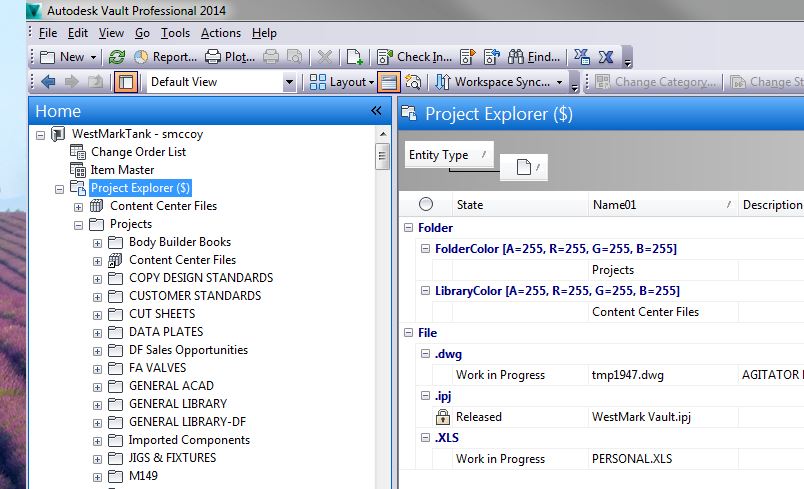Expand top Content Center Files node

[78, 207]
